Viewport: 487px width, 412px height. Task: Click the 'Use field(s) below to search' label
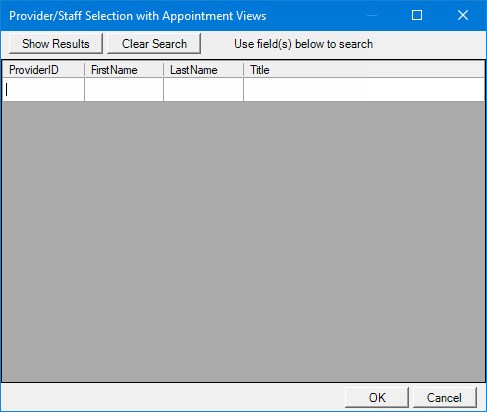coord(303,44)
